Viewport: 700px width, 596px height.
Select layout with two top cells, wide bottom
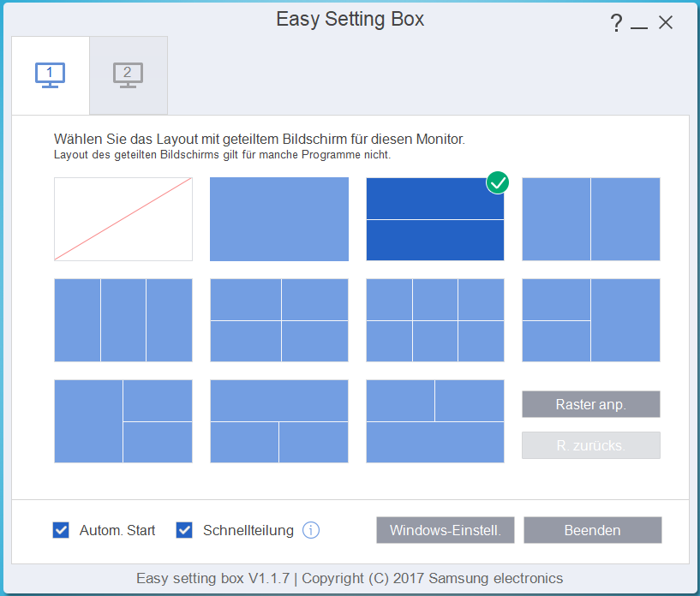coord(434,421)
